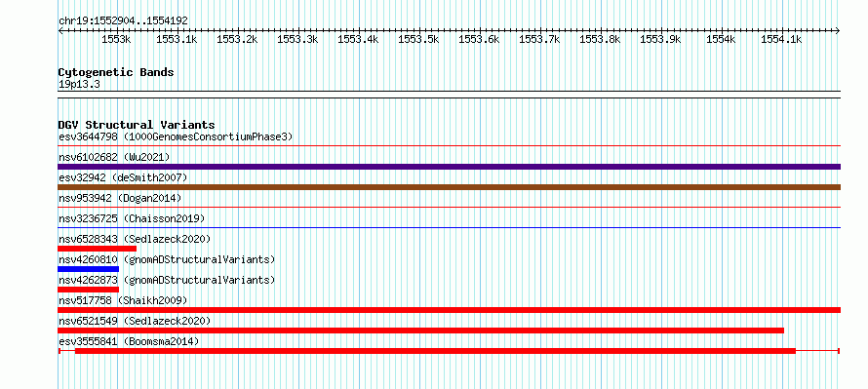868x389 pixels.
Task: Click the 1553.2k ruler mark
Action: [x=237, y=39]
